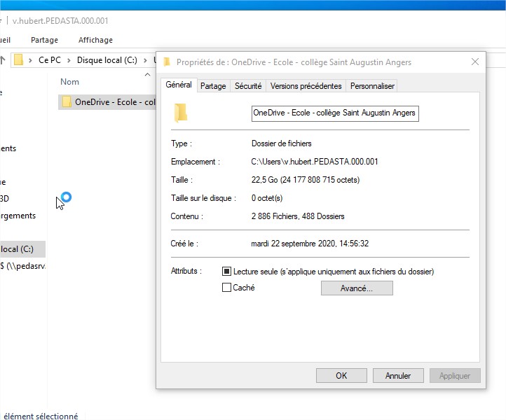Click the OneDrive folder icon in file list

[x=67, y=102]
